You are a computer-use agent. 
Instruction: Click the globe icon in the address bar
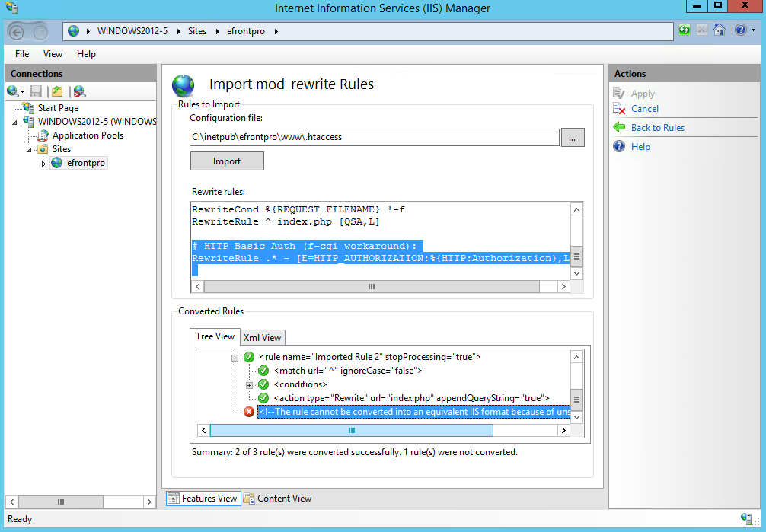(74, 31)
